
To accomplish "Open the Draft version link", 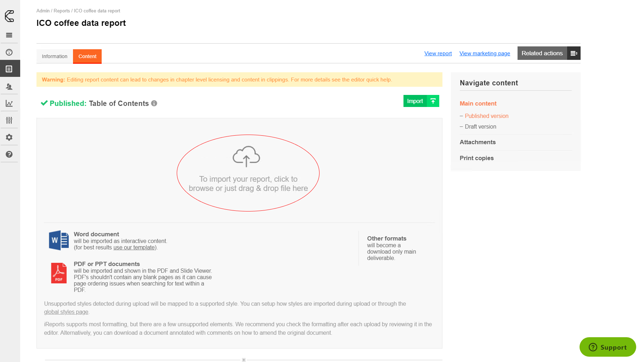I will (480, 126).
